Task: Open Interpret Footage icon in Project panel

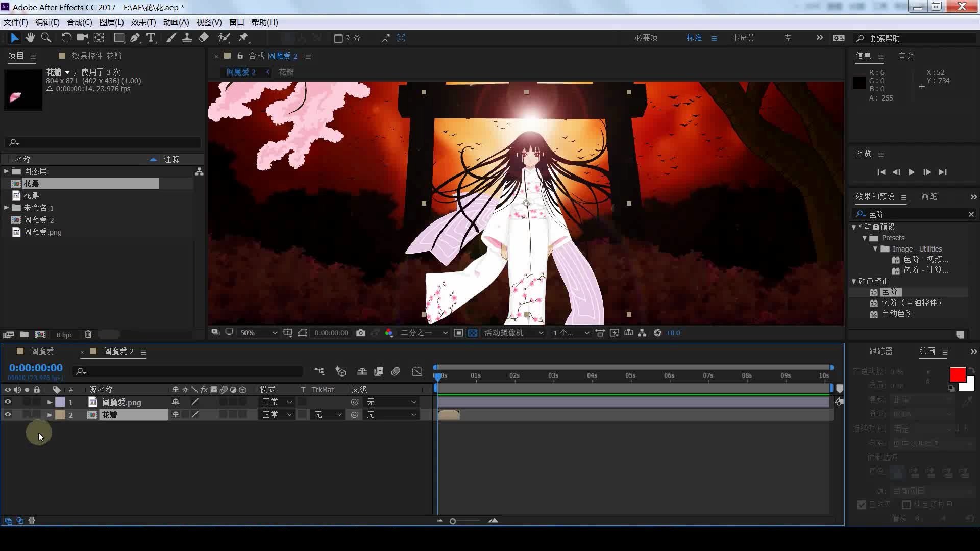Action: [8, 335]
